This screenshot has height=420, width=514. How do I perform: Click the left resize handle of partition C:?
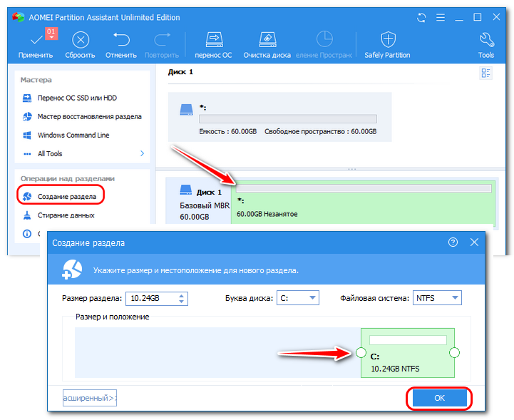361,353
